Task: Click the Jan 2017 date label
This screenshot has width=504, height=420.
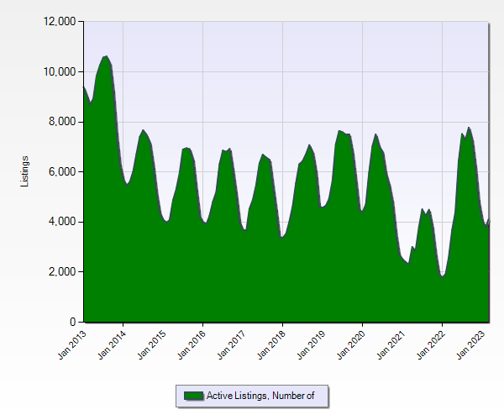Action: pos(231,344)
